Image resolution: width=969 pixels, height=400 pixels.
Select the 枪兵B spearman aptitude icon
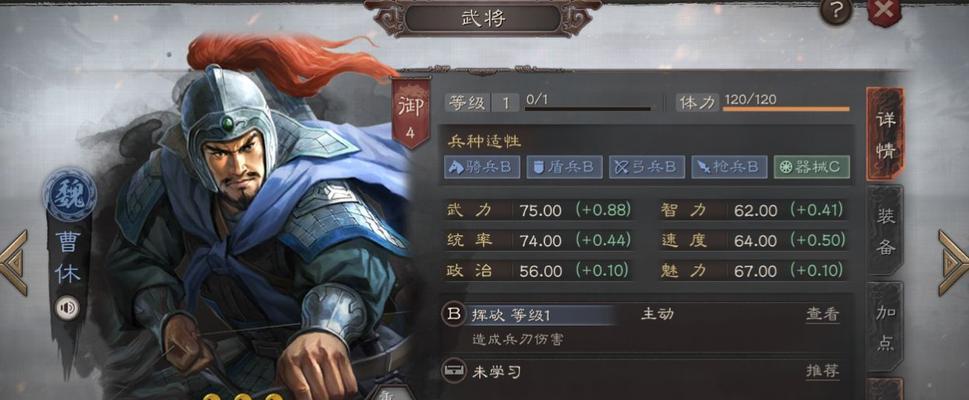(729, 167)
